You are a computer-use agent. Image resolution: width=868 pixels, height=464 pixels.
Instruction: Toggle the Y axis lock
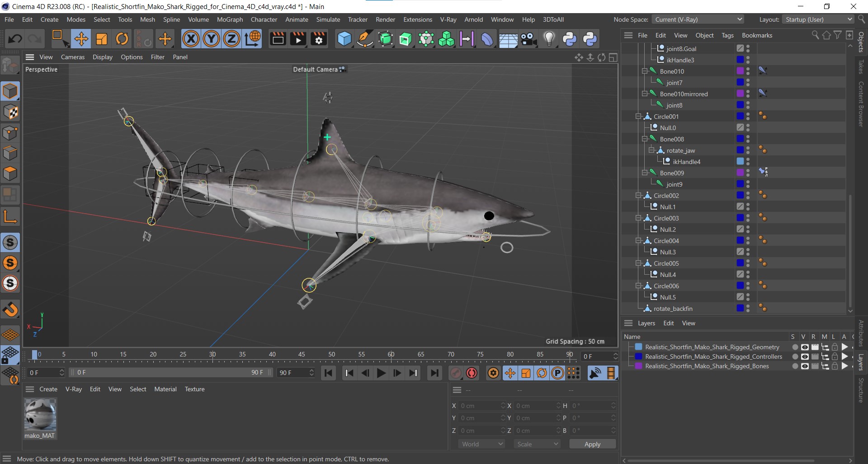coord(211,39)
